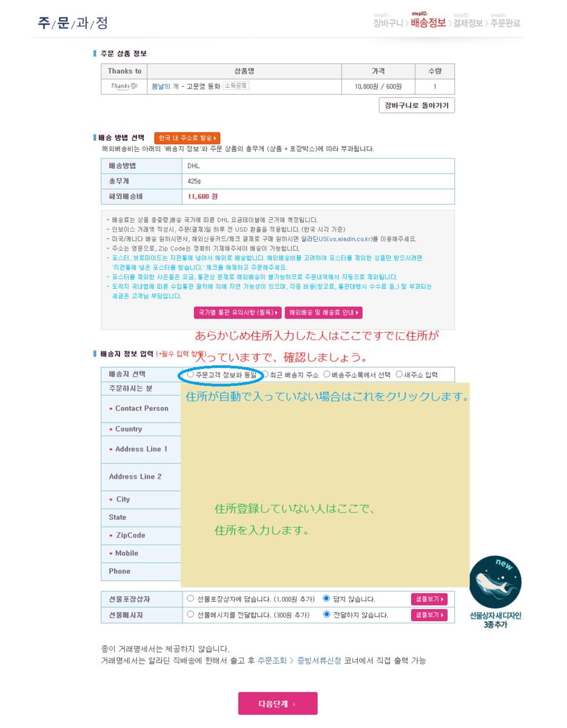Select the 새주소 입력 radio button
The width and height of the screenshot is (567, 728).
click(x=399, y=374)
